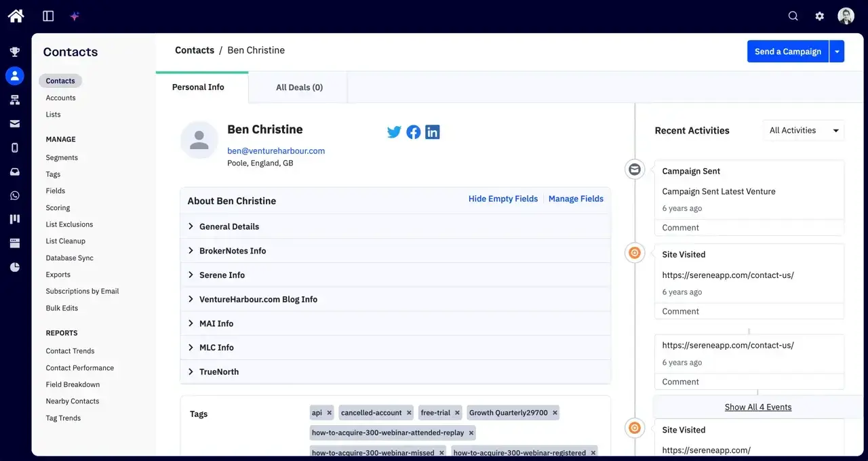Open Tags under Manage
Viewport: 868px width, 461px height.
[53, 174]
